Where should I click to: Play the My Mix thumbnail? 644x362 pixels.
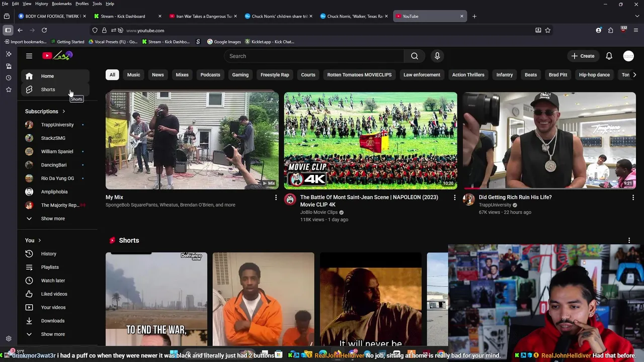tap(192, 141)
